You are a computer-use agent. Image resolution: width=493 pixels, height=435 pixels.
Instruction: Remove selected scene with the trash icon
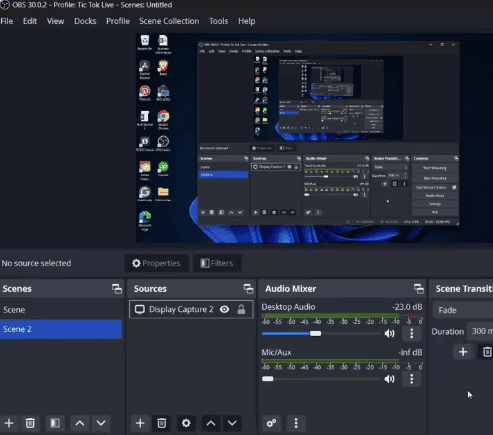[30, 423]
